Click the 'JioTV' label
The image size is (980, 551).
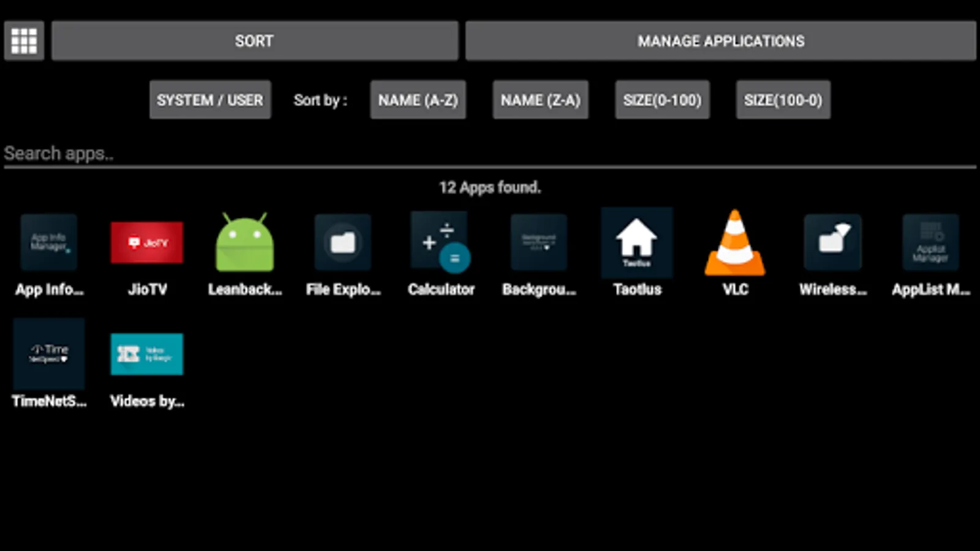[x=147, y=290]
